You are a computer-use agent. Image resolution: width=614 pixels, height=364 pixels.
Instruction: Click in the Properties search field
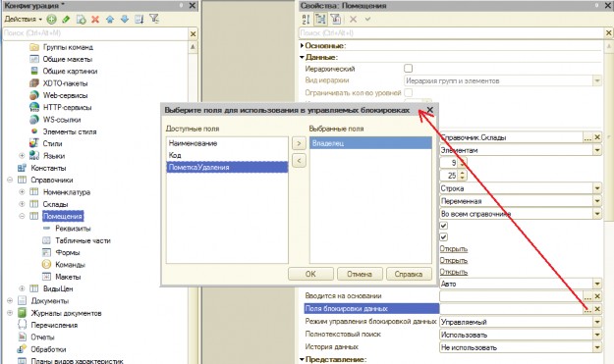tap(452, 33)
